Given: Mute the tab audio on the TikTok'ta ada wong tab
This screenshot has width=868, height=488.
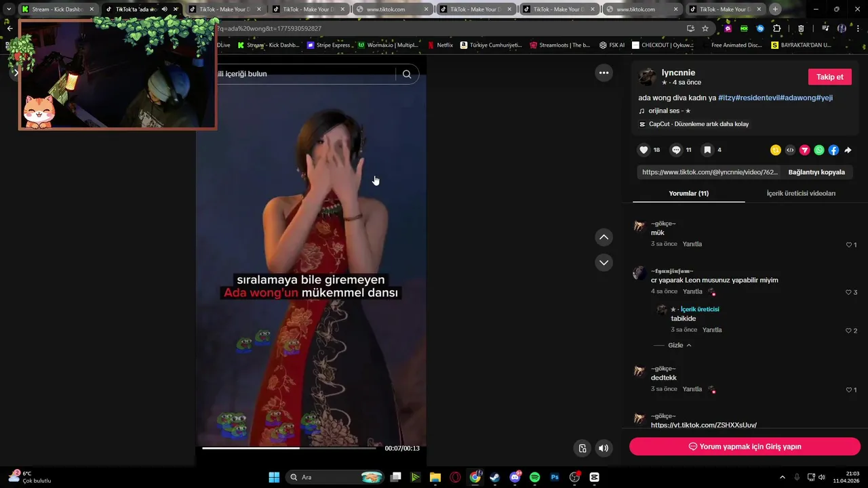Looking at the screenshot, I should tap(164, 9).
